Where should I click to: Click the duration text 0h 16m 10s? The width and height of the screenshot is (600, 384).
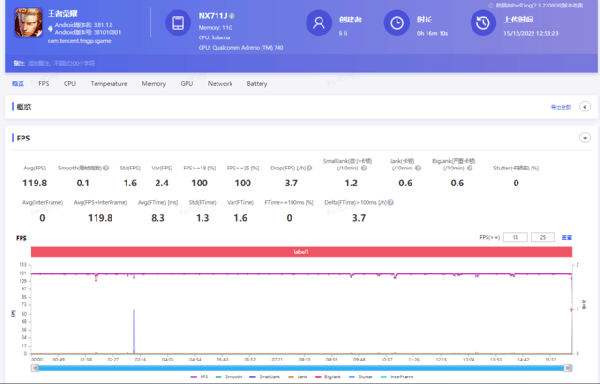pos(432,33)
